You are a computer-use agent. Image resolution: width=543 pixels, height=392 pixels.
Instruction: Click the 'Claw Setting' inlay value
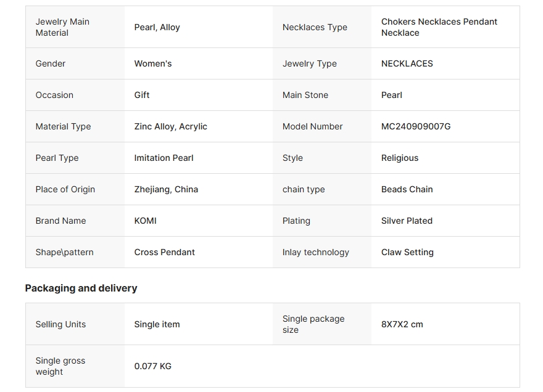[407, 252]
